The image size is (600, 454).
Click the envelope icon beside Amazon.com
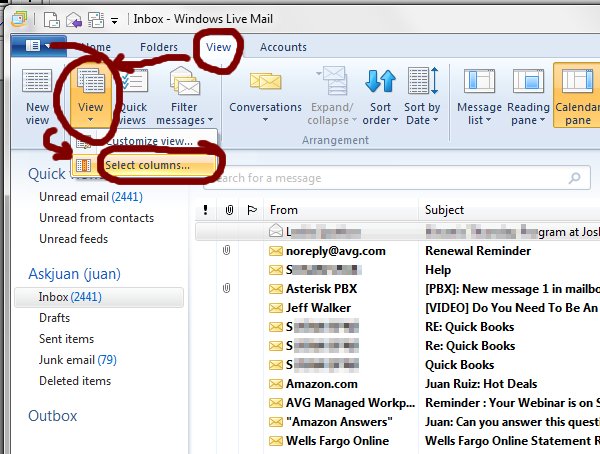coord(276,384)
